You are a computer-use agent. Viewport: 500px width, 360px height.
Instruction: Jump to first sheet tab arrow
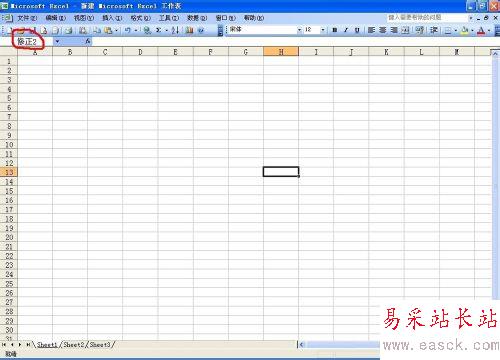tap(4, 345)
